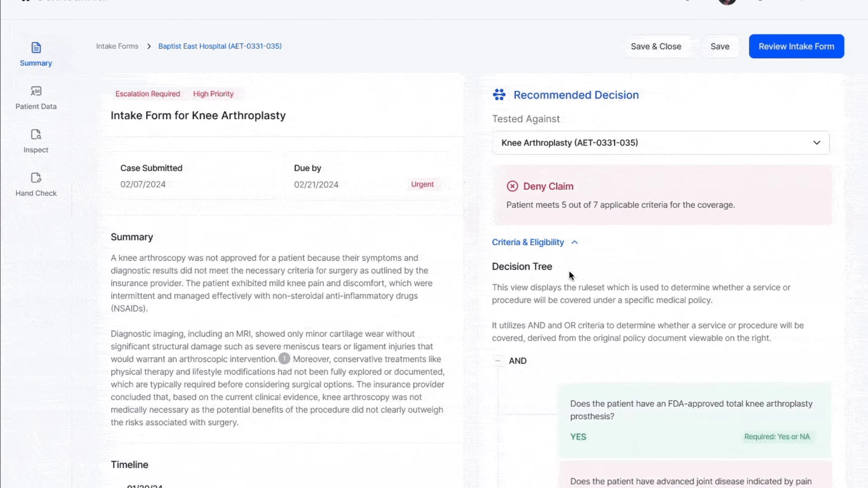Open the Summary sidebar section
This screenshot has height=488, width=868.
[x=36, y=54]
